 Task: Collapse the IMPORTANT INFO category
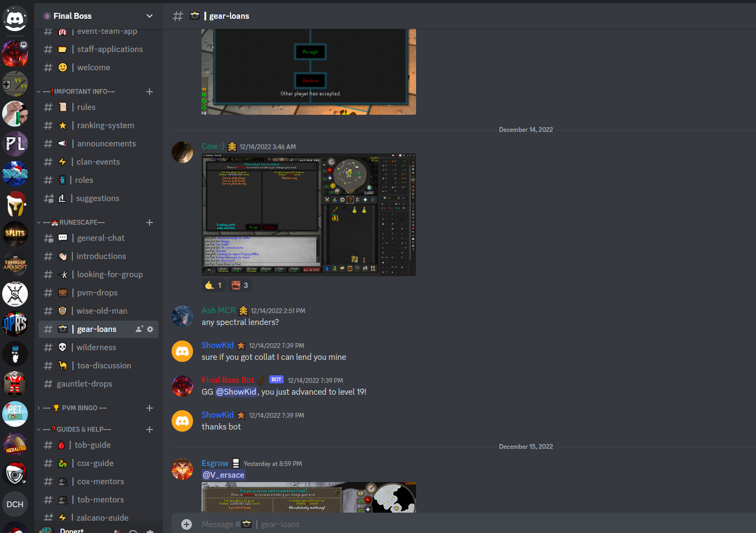(x=78, y=92)
